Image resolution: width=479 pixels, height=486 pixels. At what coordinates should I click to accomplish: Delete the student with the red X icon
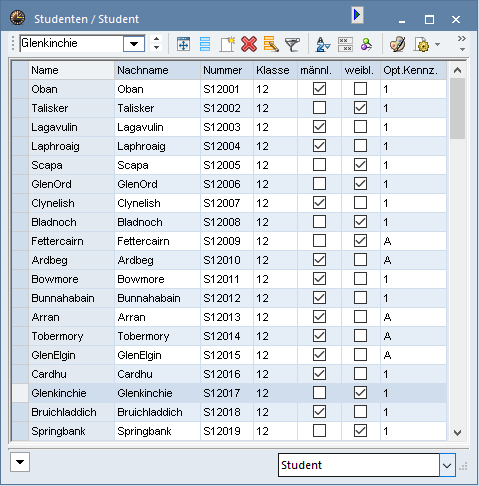coord(249,44)
